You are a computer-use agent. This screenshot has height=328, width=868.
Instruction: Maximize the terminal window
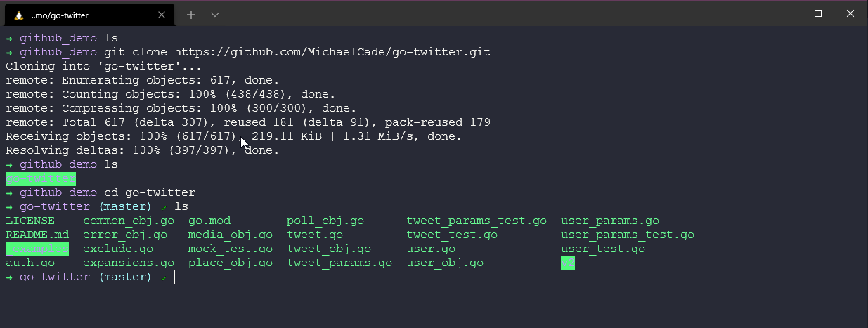click(x=818, y=13)
